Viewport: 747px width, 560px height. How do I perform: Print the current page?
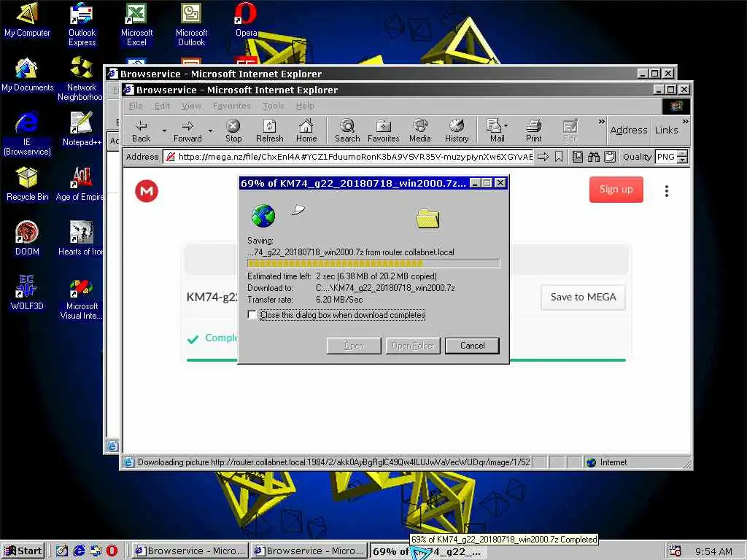533,131
